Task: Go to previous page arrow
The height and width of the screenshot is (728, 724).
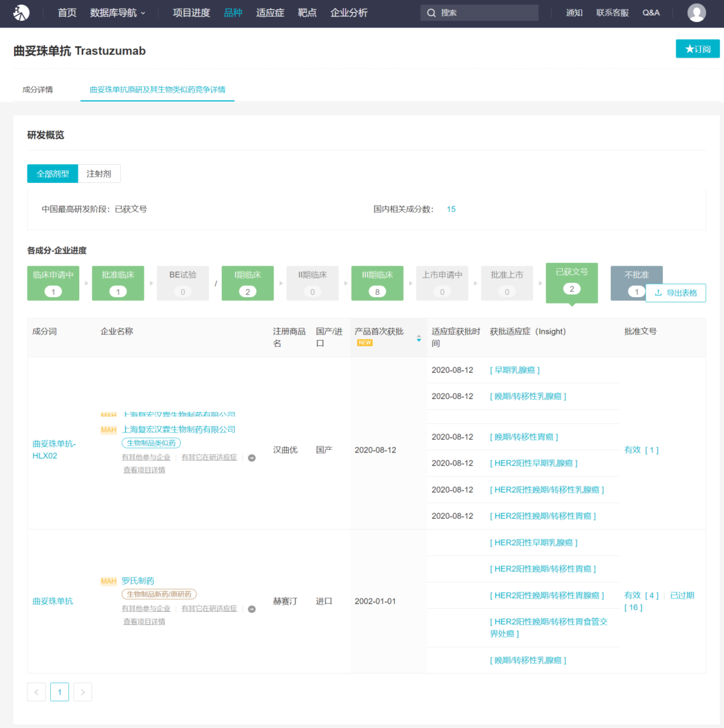Action: tap(36, 692)
